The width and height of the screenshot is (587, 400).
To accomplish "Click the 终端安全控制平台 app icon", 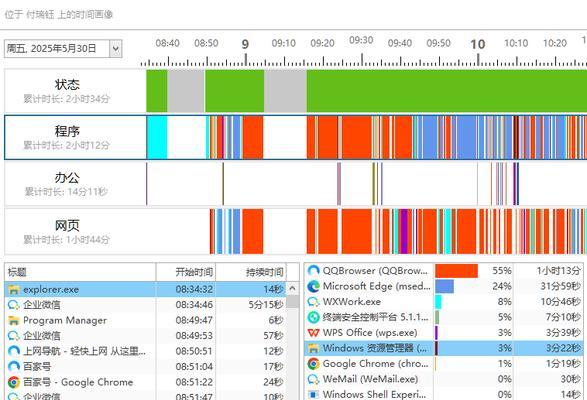I will coord(313,317).
